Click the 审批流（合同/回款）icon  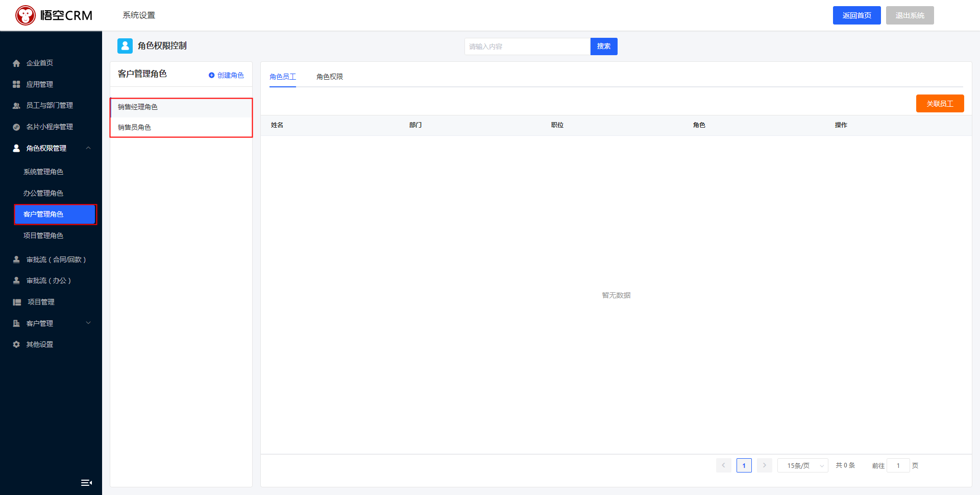[x=16, y=260]
